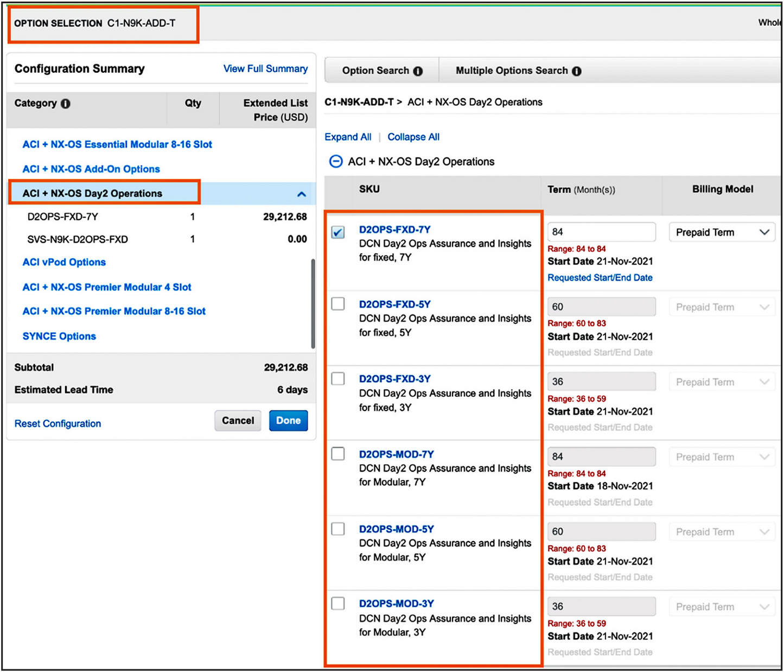Click the Cancel button
The image size is (784, 672).
tap(238, 421)
